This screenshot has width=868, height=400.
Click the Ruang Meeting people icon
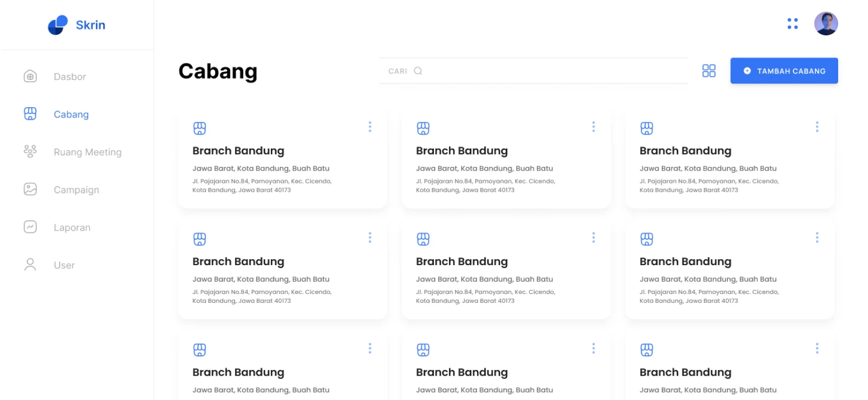tap(30, 151)
